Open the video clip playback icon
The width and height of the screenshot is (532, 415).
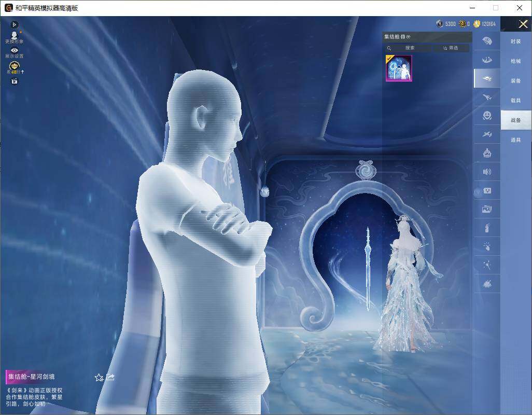point(14,81)
